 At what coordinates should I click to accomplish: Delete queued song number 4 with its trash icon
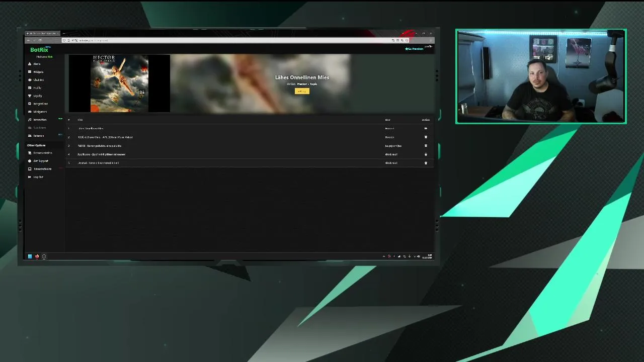point(426,154)
